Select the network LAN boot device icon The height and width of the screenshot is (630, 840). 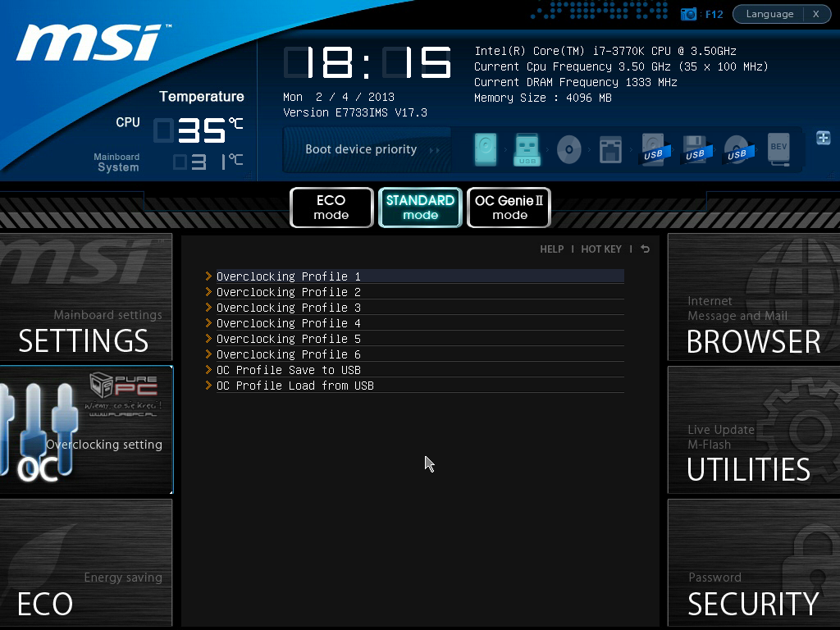point(610,149)
